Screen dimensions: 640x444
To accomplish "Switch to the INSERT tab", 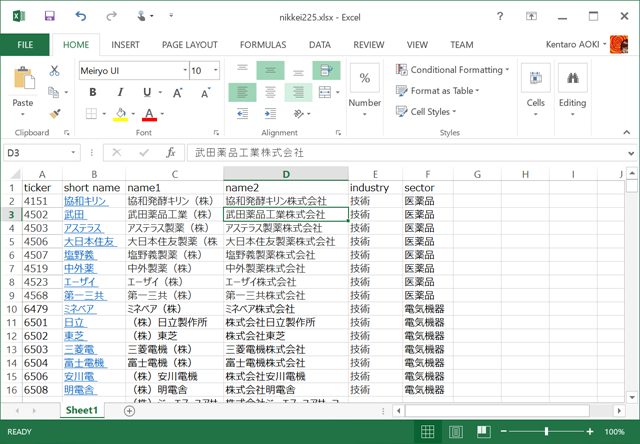I will [x=125, y=44].
